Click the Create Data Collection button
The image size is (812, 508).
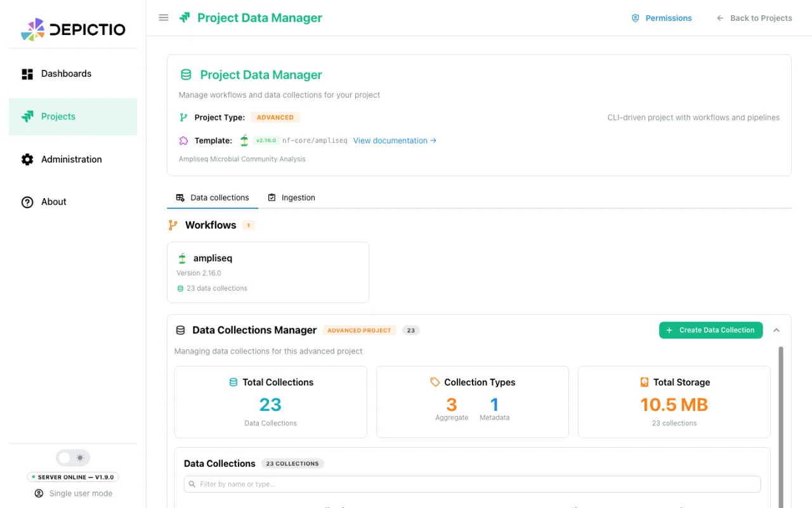(710, 330)
